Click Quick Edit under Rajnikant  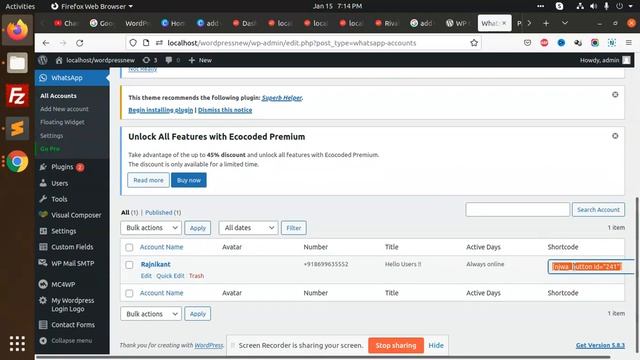click(x=170, y=276)
